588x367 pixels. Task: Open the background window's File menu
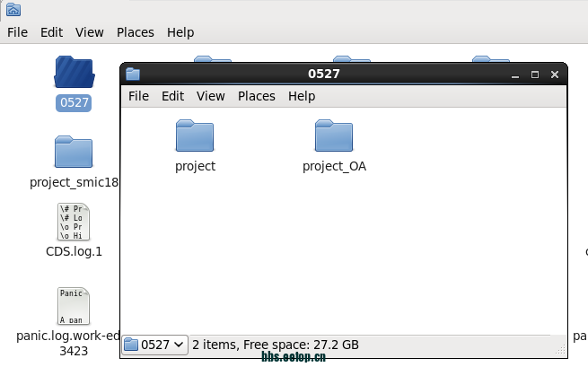pos(17,32)
